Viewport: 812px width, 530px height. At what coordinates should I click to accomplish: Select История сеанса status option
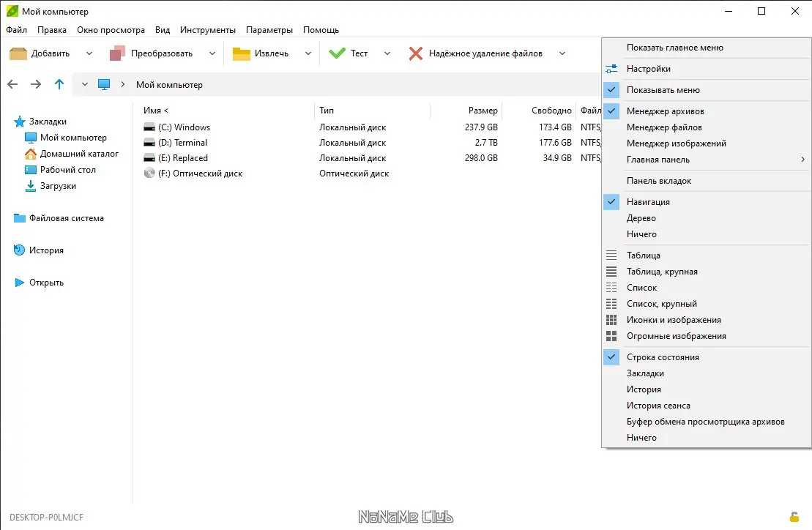coord(707,406)
